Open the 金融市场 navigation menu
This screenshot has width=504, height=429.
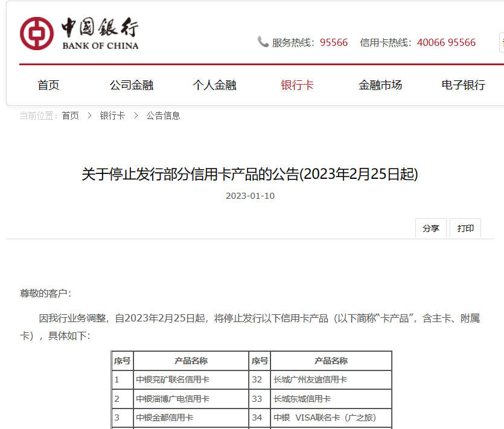380,85
